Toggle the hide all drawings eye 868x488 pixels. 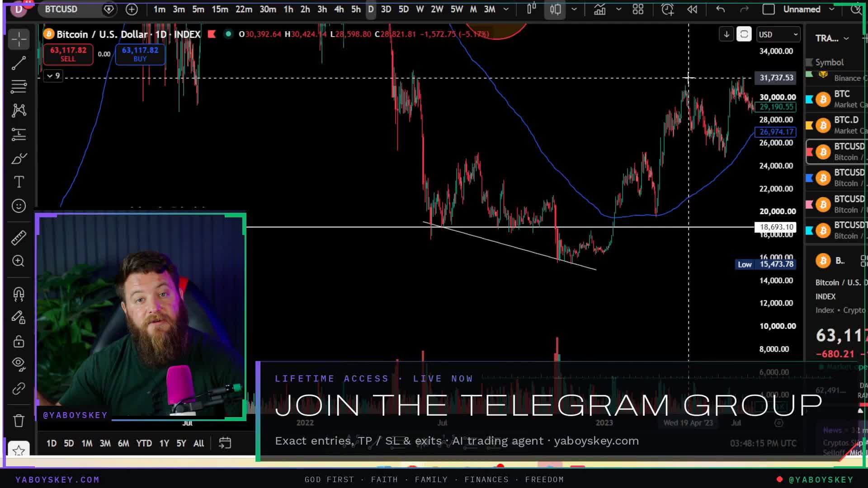click(x=19, y=364)
